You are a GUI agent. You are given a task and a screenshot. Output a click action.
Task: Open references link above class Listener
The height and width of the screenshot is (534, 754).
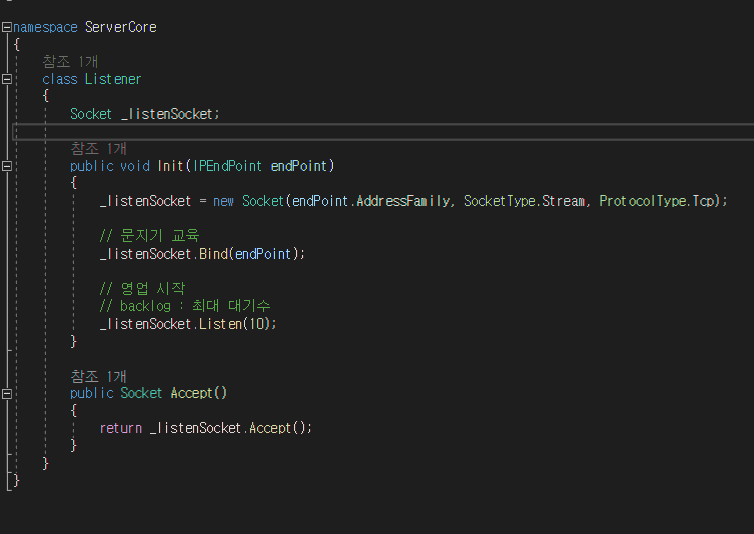coord(70,62)
